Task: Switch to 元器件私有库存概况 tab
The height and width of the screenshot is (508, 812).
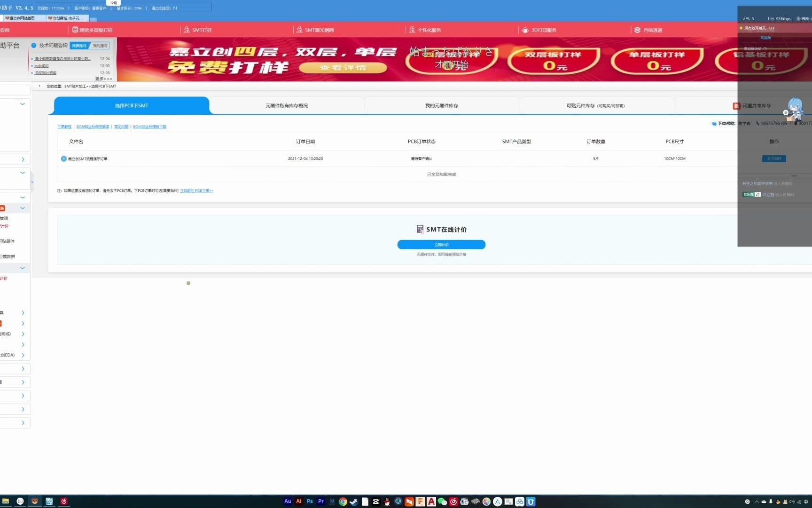Action: [x=287, y=105]
